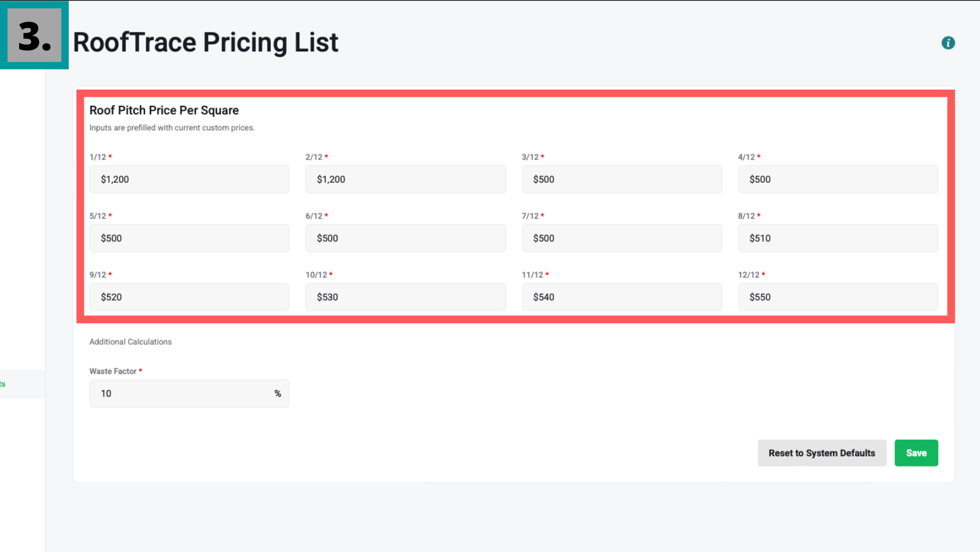Image resolution: width=980 pixels, height=552 pixels.
Task: Focus the 6/12 pitch price field
Action: pyautogui.click(x=405, y=238)
